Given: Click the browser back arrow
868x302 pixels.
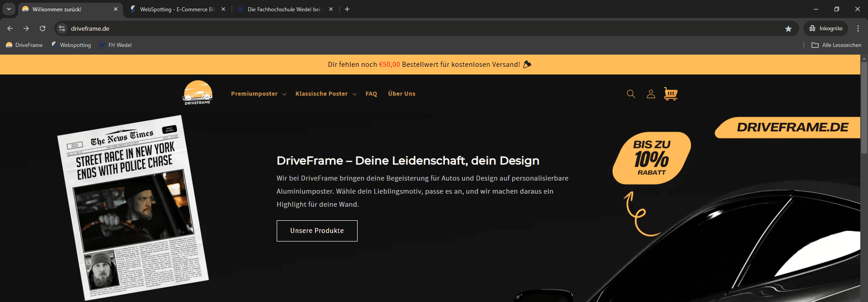Looking at the screenshot, I should (x=10, y=28).
